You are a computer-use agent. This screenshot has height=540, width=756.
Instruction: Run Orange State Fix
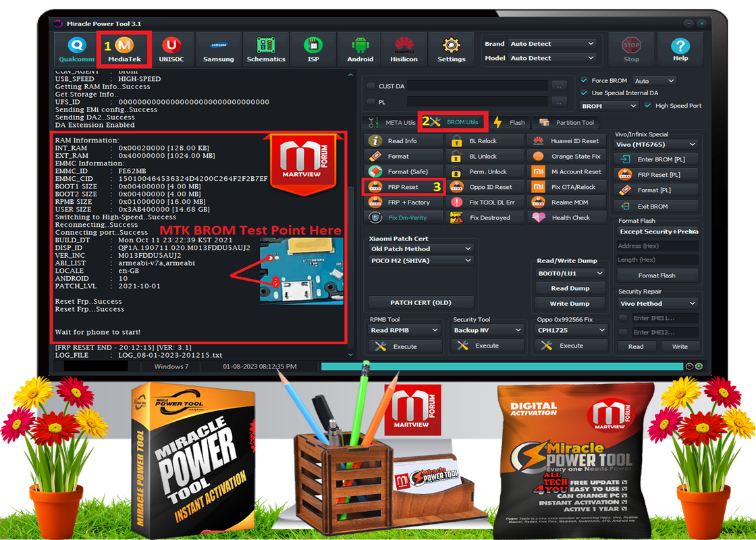coord(568,156)
